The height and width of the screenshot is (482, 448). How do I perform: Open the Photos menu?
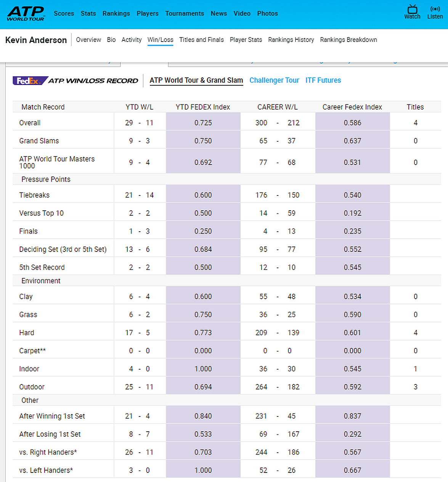coord(267,13)
